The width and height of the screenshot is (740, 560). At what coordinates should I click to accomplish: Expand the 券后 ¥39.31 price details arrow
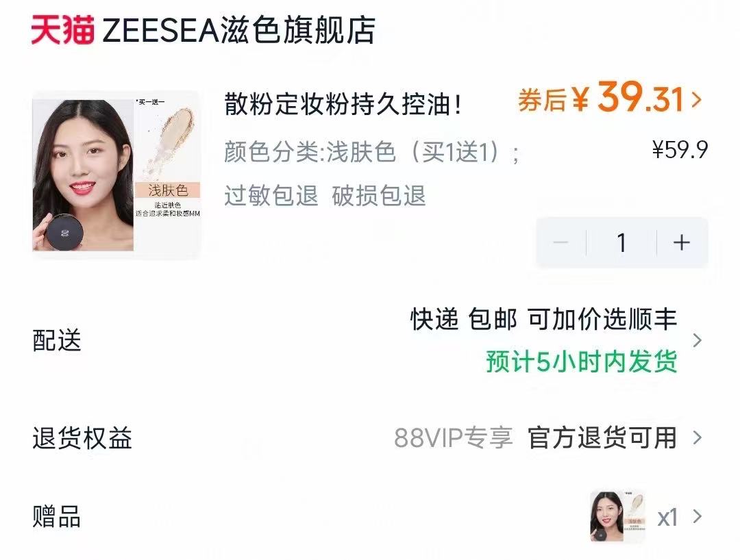tap(696, 100)
